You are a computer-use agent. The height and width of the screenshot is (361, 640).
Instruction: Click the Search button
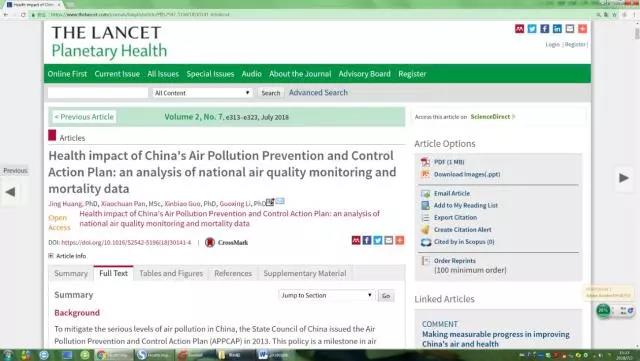pyautogui.click(x=271, y=93)
